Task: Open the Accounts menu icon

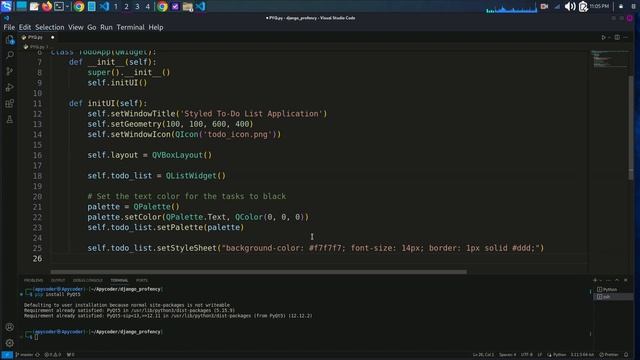Action: (10, 327)
